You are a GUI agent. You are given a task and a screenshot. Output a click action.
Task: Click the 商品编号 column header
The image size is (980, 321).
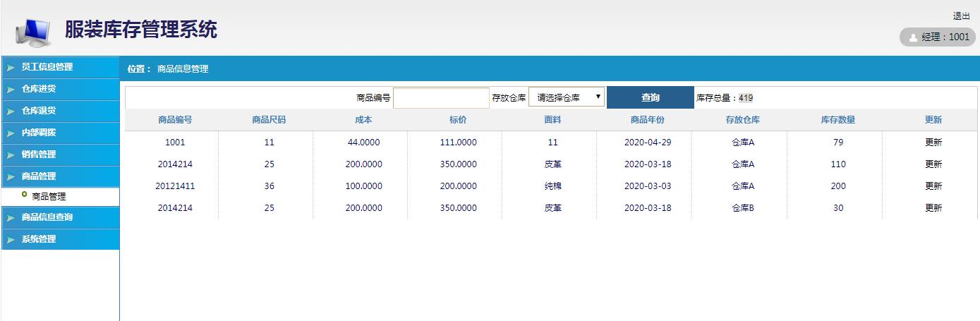point(175,120)
